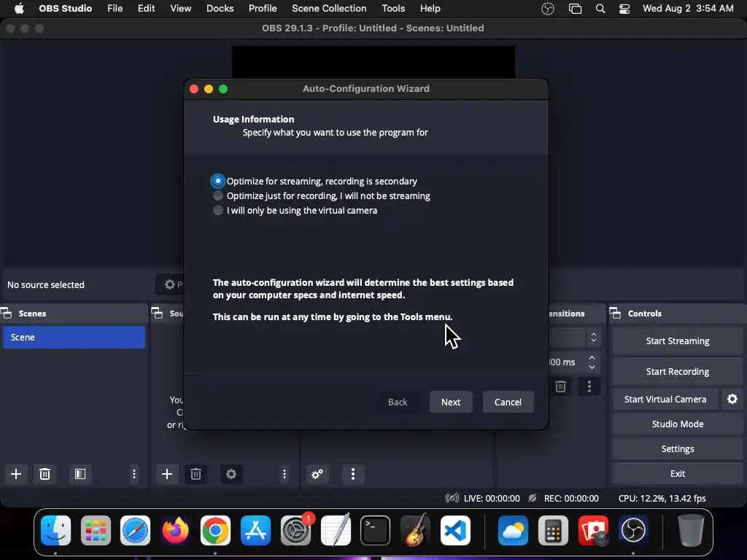This screenshot has width=747, height=560.
Task: Click the Start Streaming button
Action: click(x=678, y=341)
